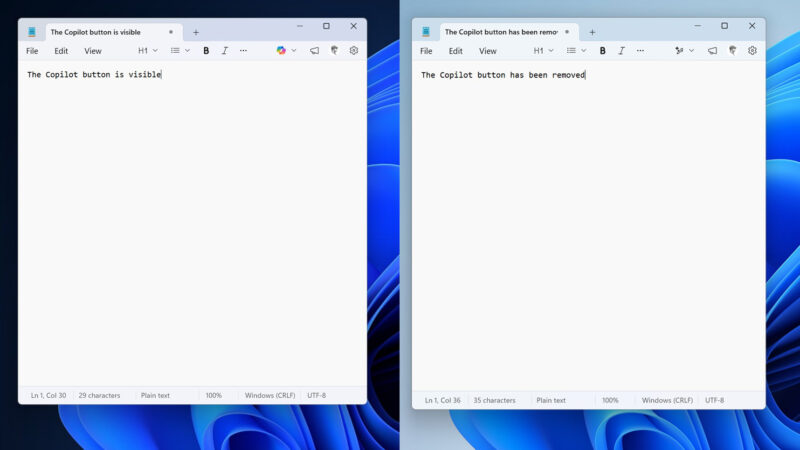800x450 pixels.
Task: Click 'Ln 1, Col 36' in the status bar
Action: click(x=443, y=401)
